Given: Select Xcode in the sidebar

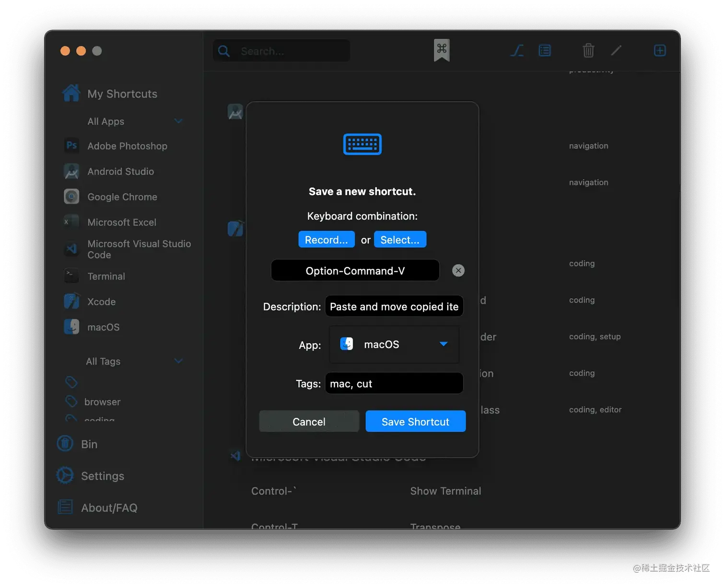Looking at the screenshot, I should tap(90, 301).
